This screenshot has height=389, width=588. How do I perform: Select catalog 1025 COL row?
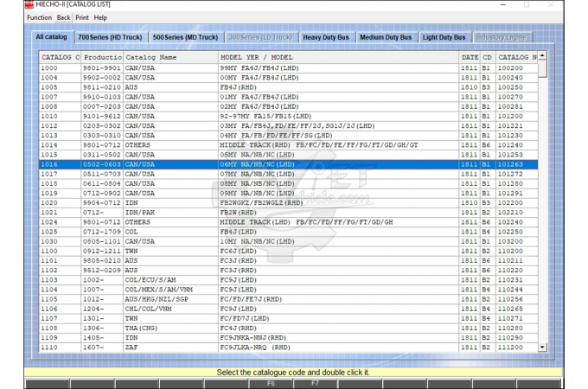coord(288,232)
